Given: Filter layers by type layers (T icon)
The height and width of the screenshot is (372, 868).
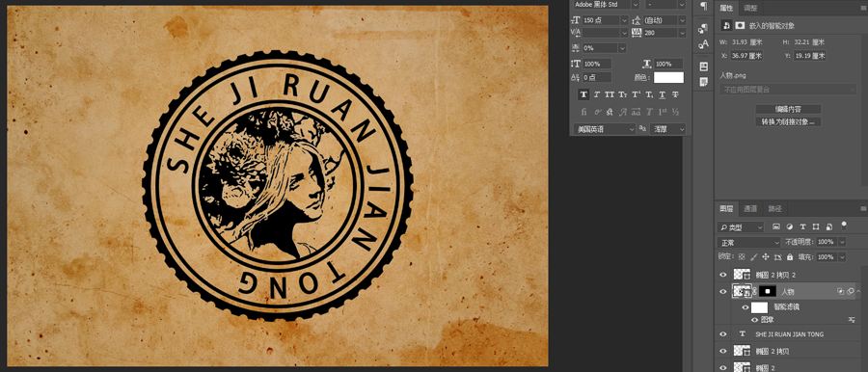Looking at the screenshot, I should click(802, 226).
